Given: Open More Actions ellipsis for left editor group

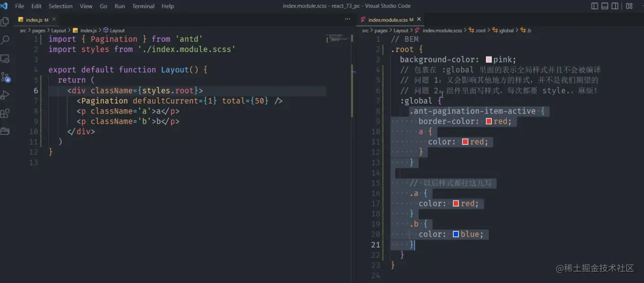Looking at the screenshot, I should click(347, 19).
